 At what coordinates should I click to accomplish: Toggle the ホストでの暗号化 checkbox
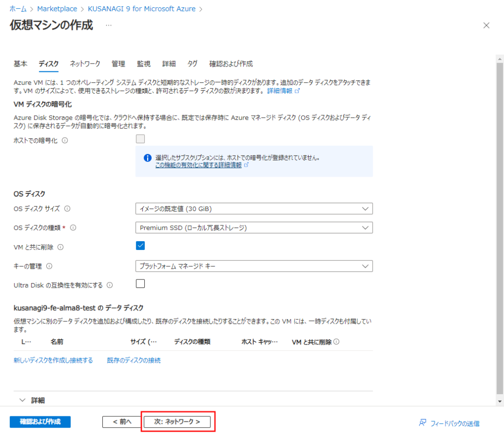click(140, 139)
